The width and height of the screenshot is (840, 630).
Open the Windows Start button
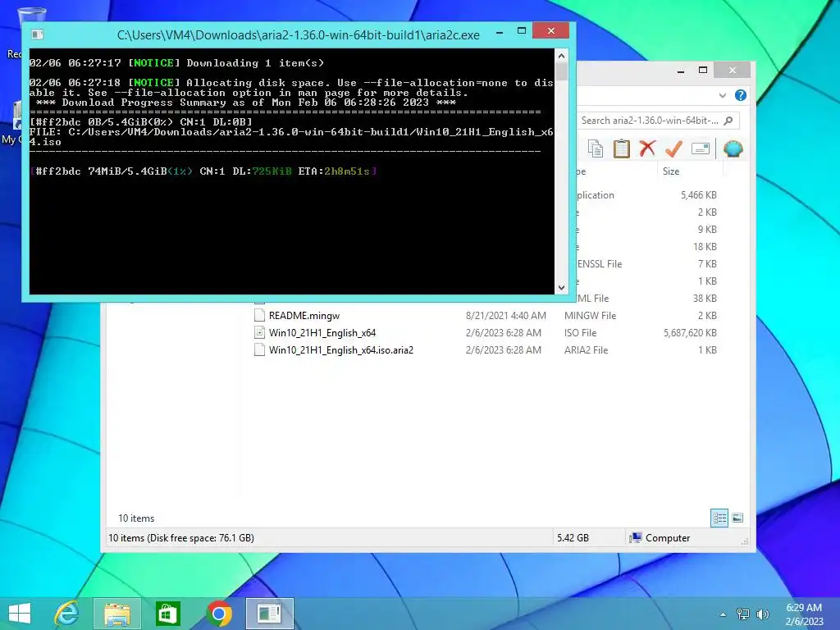click(x=20, y=614)
